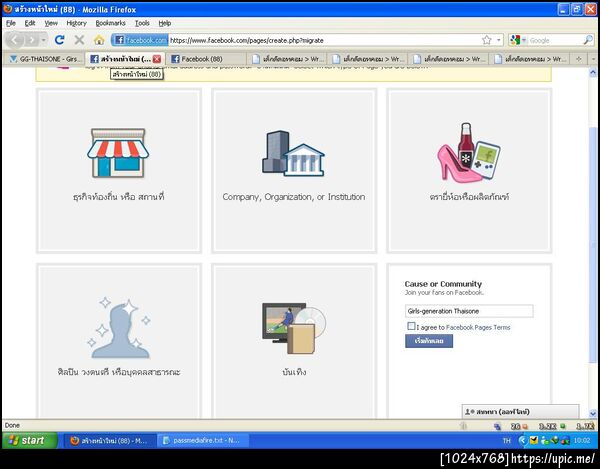
Task: Click the Firefox window taskbar item
Action: 110,440
